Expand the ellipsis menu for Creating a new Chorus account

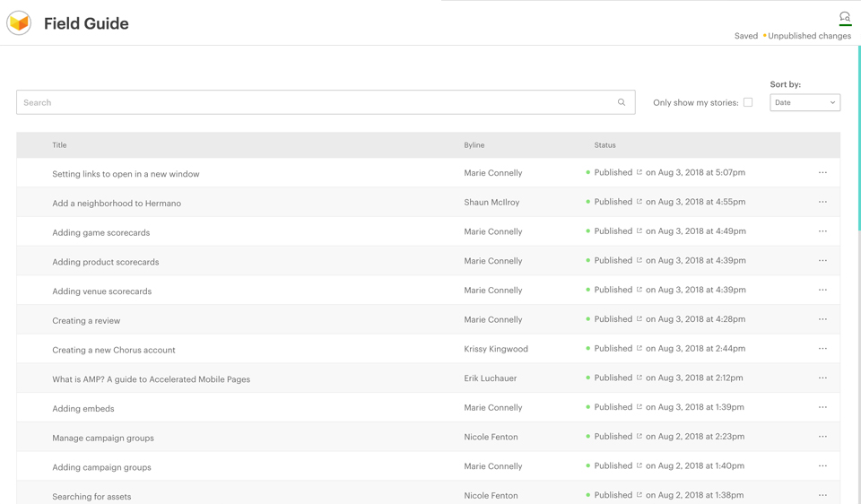(x=822, y=349)
